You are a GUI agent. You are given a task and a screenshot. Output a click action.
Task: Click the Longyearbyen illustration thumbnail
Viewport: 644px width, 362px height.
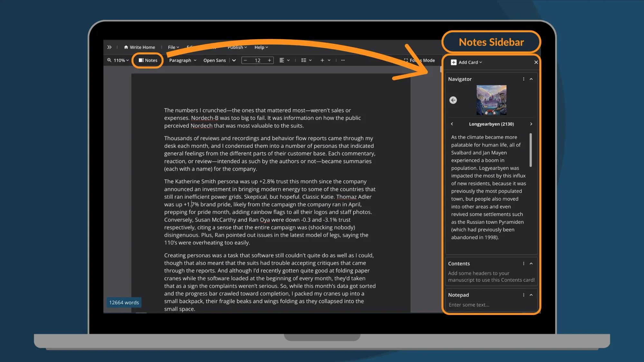tap(491, 100)
